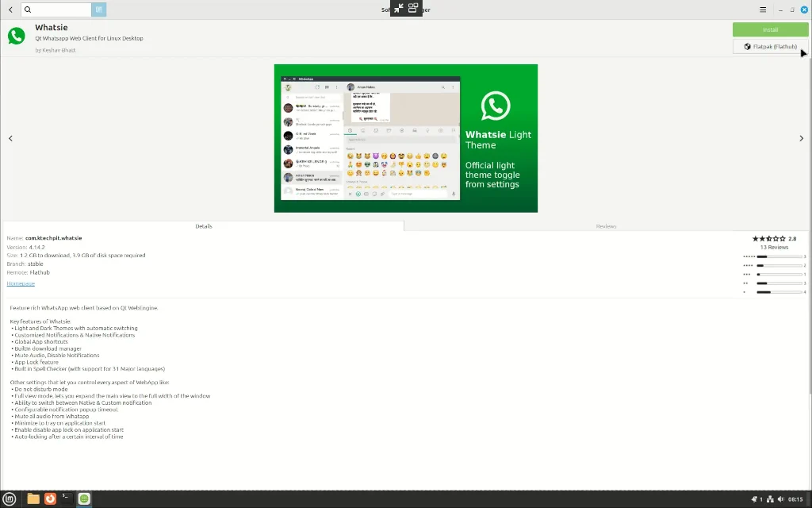Click the star rating icons showing 2.8
The image size is (812, 508).
(x=768, y=239)
